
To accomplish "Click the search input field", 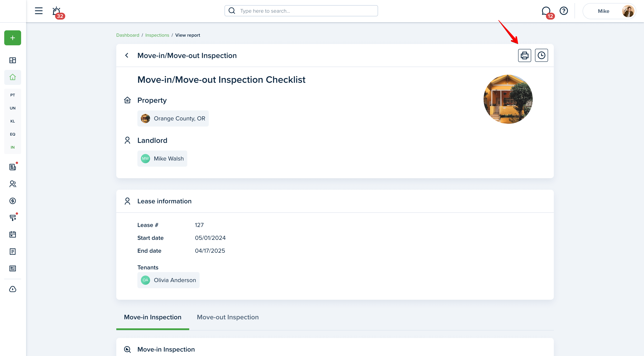I will (301, 11).
